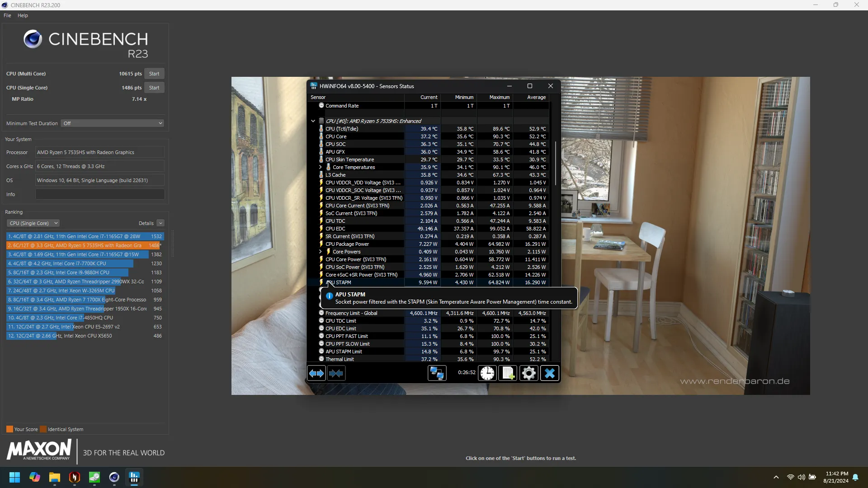The height and width of the screenshot is (488, 868).
Task: Select ranking row Intel Xeon CPU X5650
Action: click(x=85, y=336)
